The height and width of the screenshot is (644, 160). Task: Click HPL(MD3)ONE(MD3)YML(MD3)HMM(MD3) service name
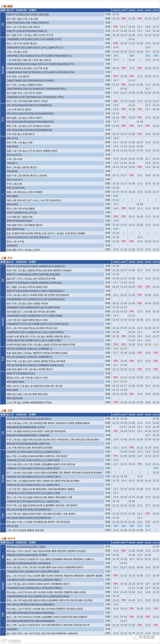[x=30, y=621]
